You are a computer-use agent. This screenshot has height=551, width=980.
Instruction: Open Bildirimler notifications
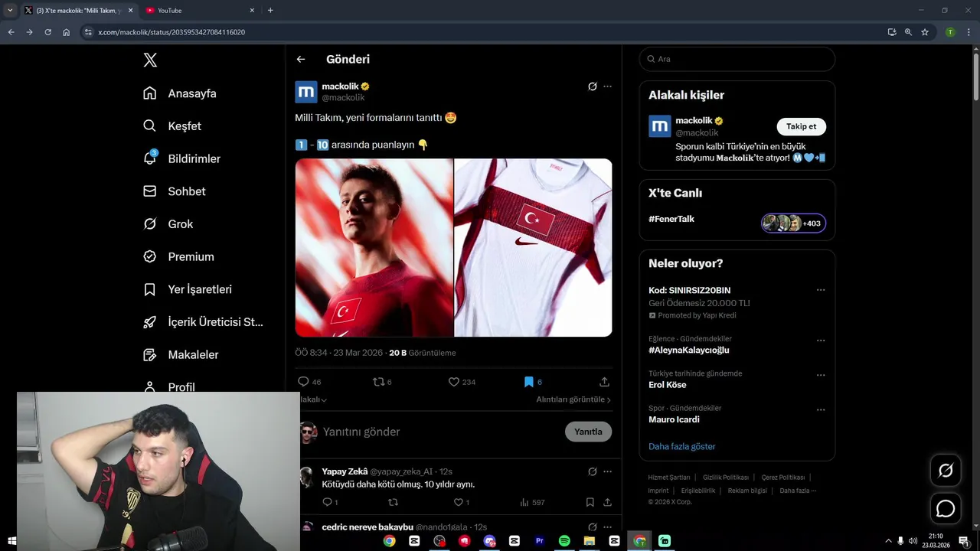181,158
